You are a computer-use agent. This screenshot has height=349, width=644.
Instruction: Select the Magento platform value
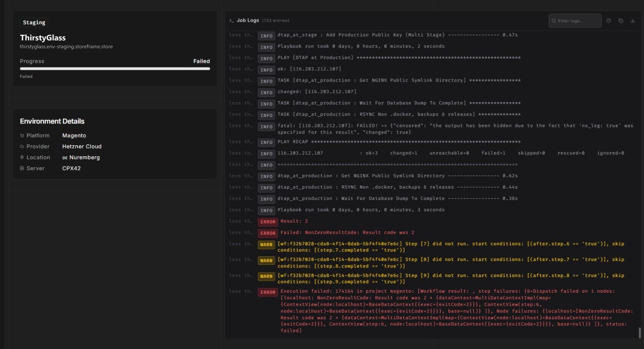tap(74, 135)
